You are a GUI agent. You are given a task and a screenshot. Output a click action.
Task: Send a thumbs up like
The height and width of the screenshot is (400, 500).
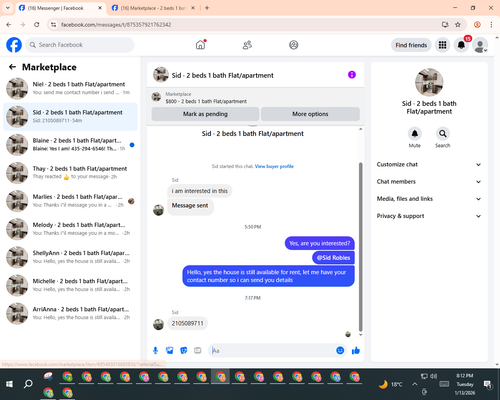click(356, 350)
